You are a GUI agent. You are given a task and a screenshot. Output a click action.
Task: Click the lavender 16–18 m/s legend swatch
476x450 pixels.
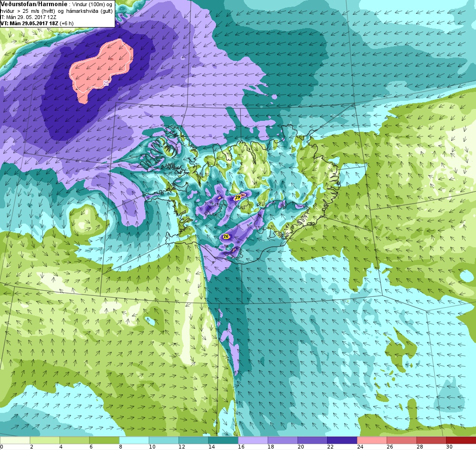(253, 440)
